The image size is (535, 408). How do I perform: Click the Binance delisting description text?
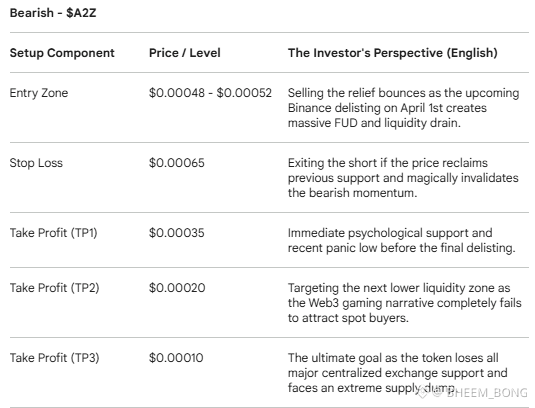click(403, 108)
